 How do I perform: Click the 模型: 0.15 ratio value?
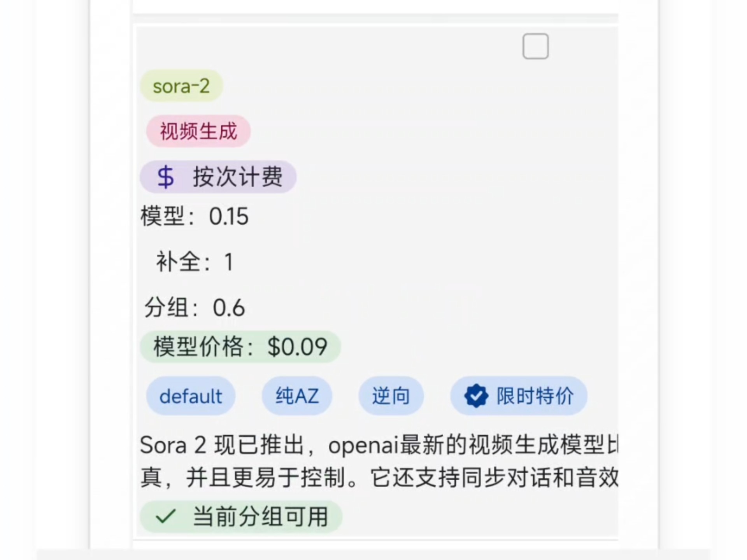195,217
